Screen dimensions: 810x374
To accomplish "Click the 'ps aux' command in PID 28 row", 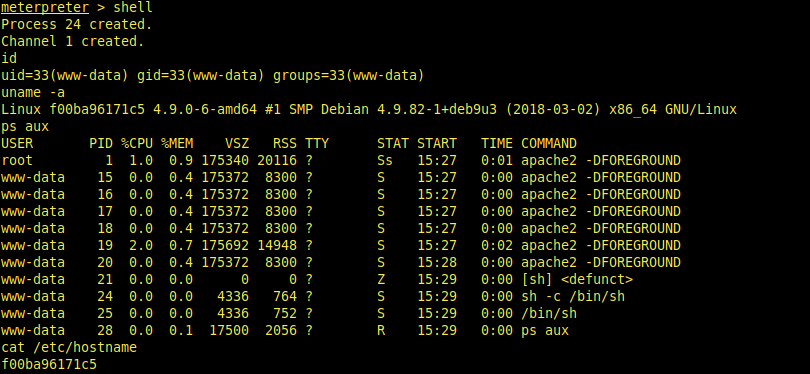I will pyautogui.click(x=544, y=331).
